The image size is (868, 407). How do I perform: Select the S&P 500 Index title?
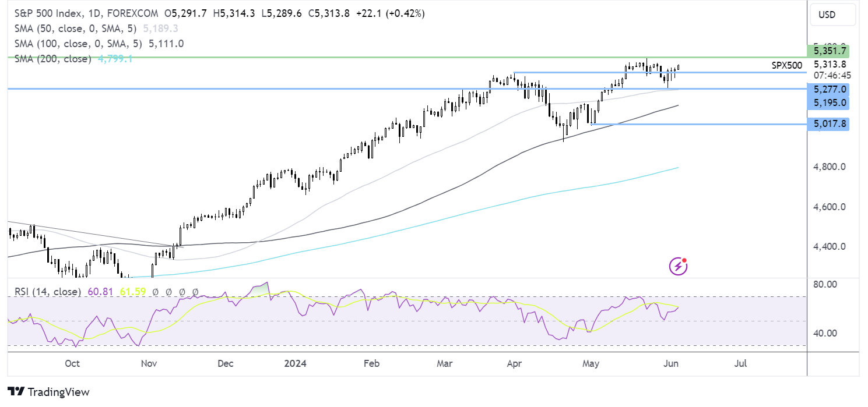(x=50, y=13)
